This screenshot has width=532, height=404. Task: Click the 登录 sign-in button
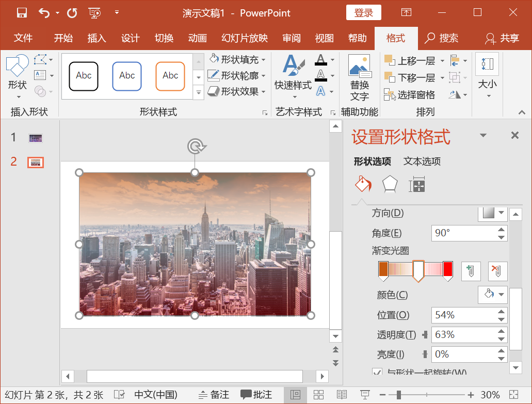tap(363, 12)
